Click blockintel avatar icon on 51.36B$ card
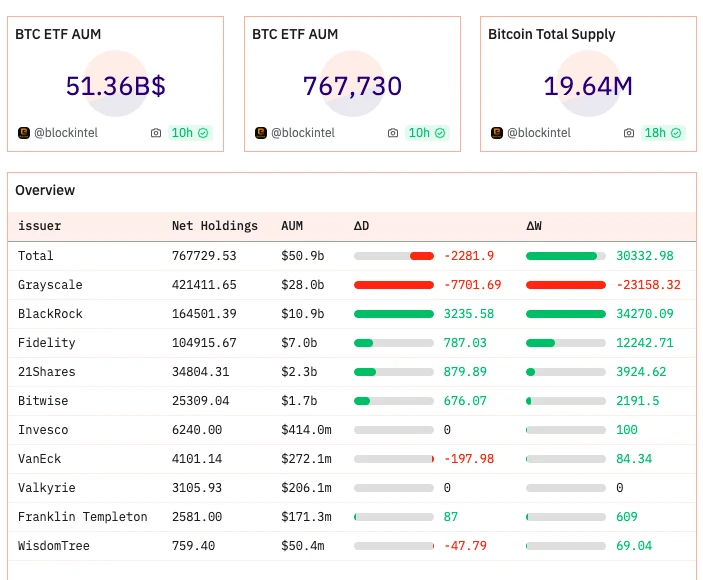Image resolution: width=703 pixels, height=580 pixels. coord(24,133)
